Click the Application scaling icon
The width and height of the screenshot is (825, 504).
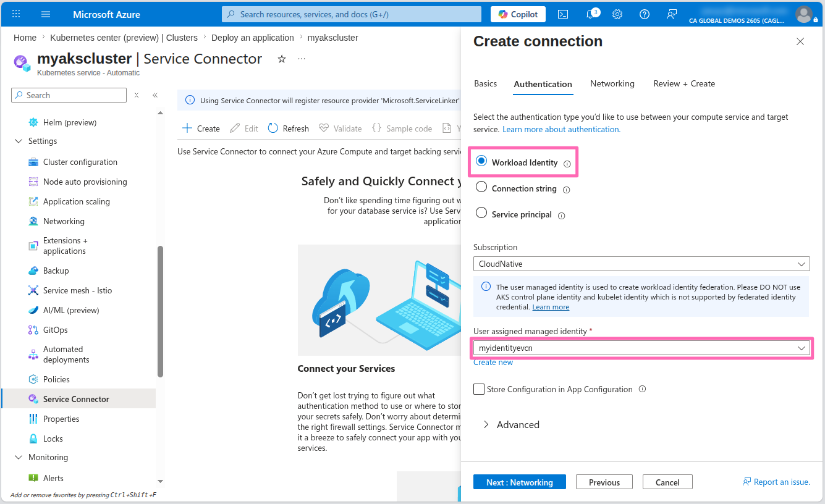tap(33, 201)
